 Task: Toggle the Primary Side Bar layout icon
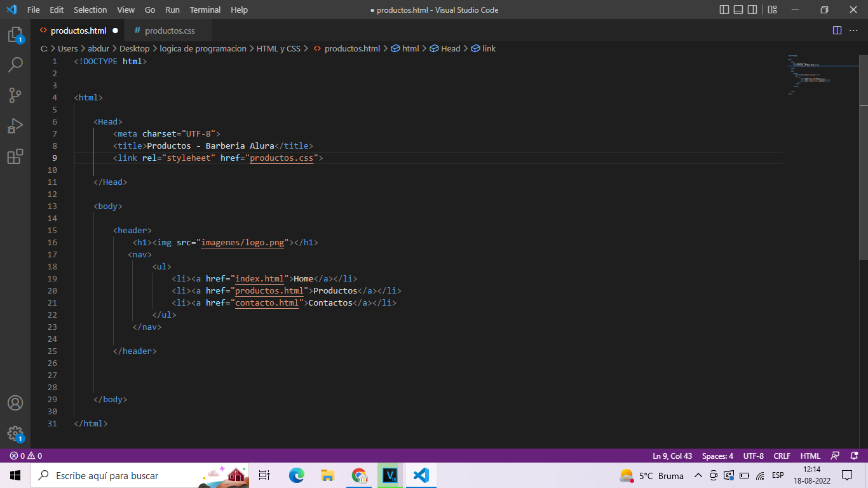point(724,10)
